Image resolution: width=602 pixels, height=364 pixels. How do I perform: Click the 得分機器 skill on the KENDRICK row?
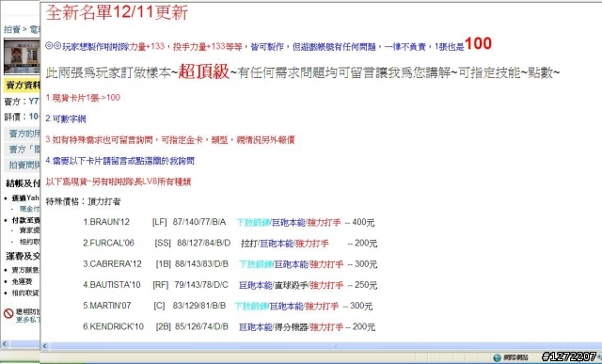click(291, 326)
